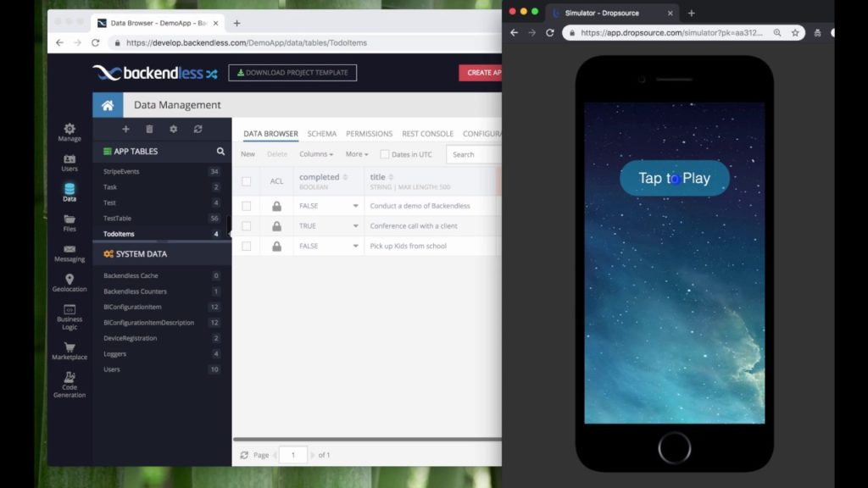Switch to the DATA BROWSER tab
Image resolution: width=868 pixels, height=488 pixels.
pyautogui.click(x=270, y=134)
